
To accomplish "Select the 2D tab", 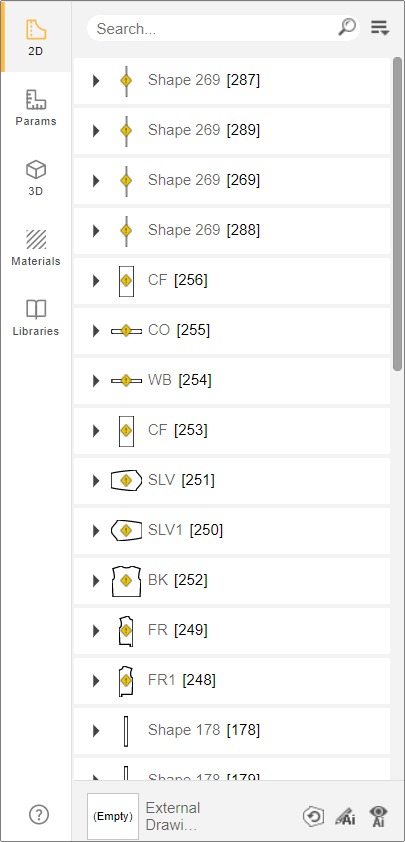I will pyautogui.click(x=35, y=37).
